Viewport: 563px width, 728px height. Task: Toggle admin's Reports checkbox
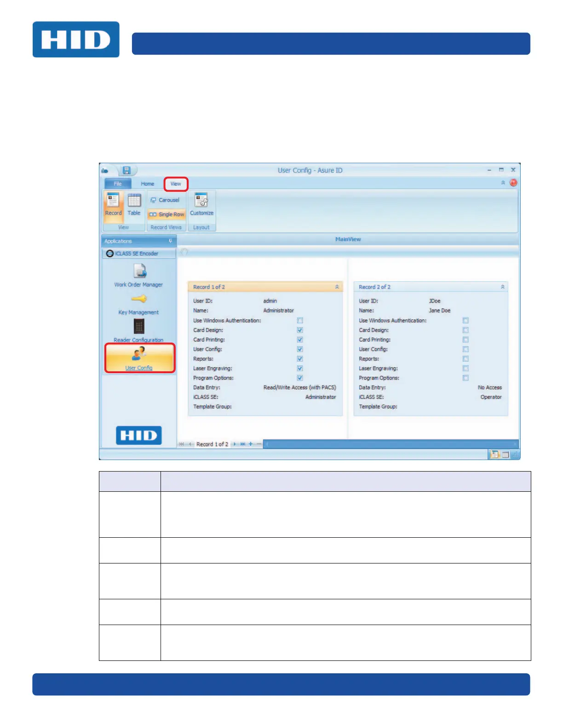pyautogui.click(x=300, y=359)
